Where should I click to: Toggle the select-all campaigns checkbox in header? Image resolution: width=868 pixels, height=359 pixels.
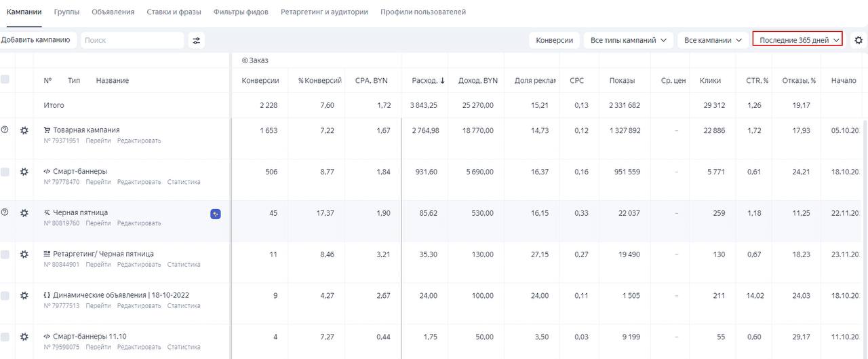tap(5, 80)
